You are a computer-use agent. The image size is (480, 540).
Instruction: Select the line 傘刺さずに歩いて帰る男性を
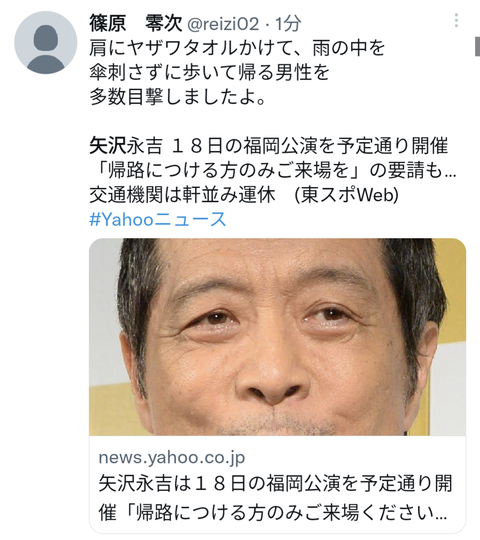click(209, 72)
